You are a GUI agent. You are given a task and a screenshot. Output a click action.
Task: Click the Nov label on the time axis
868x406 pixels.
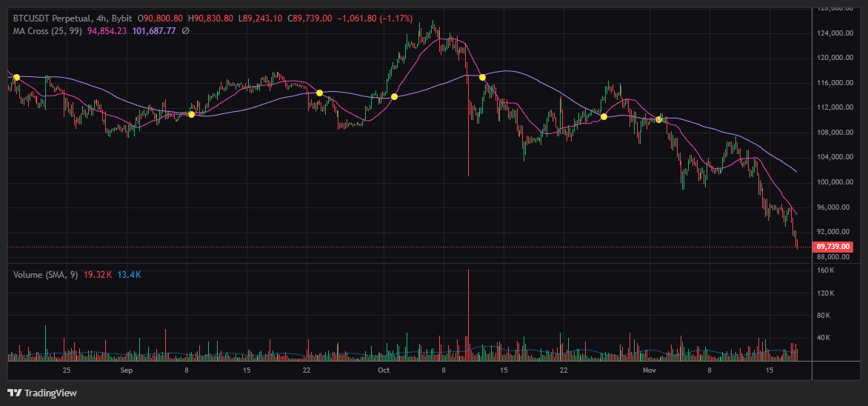click(650, 369)
